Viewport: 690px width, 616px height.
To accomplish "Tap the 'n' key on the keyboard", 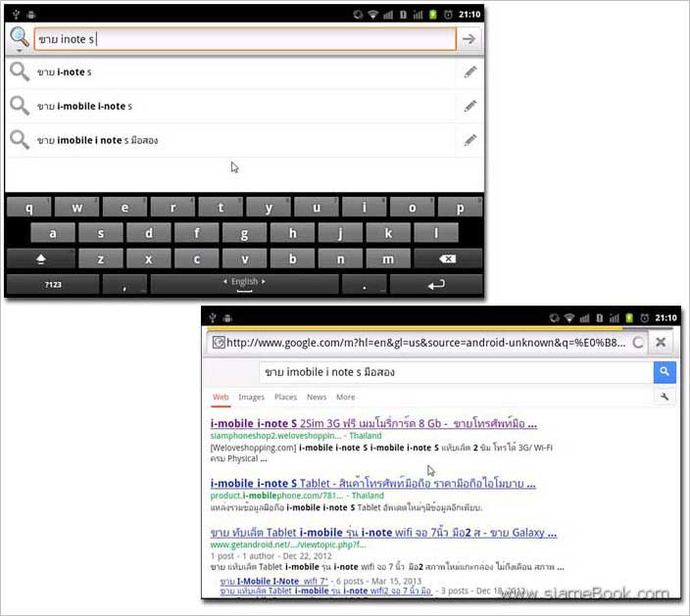I will (x=340, y=259).
